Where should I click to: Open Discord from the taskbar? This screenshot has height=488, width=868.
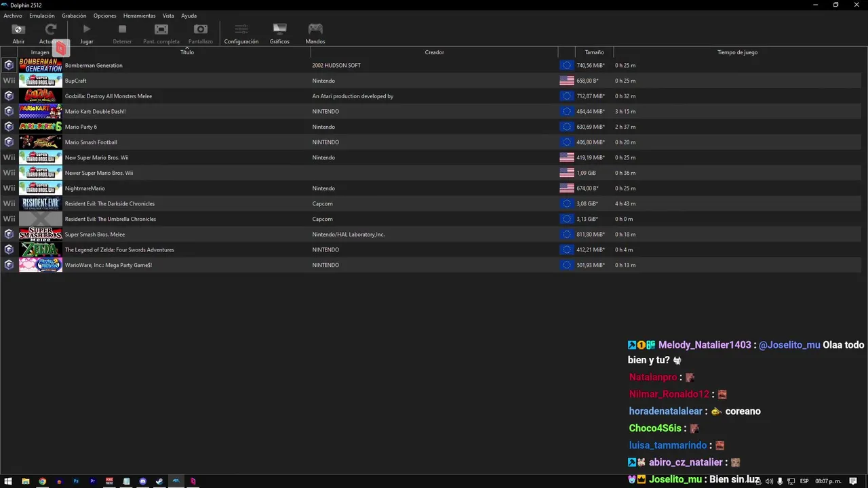click(143, 481)
